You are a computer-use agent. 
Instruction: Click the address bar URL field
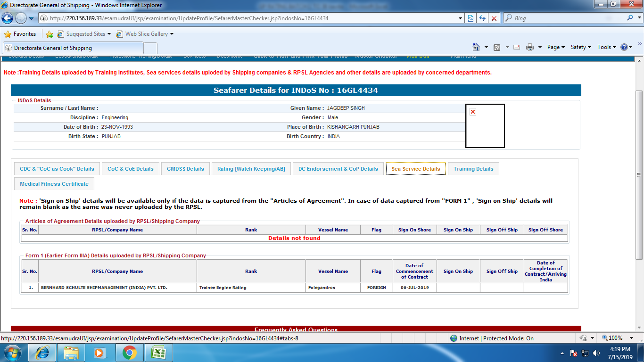tap(249, 18)
